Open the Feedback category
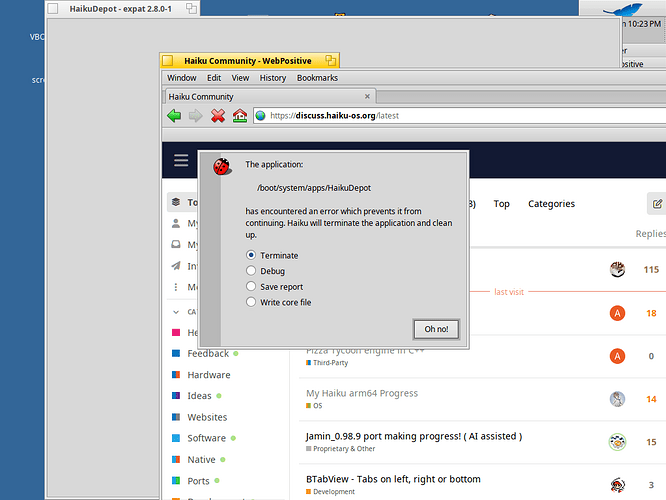The width and height of the screenshot is (666, 500). pos(208,353)
